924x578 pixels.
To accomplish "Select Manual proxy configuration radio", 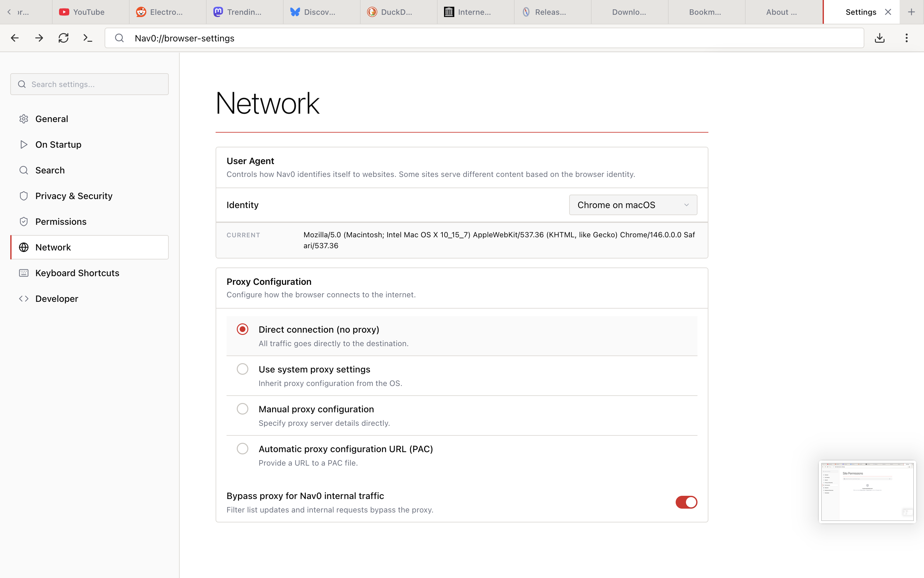I will [x=243, y=409].
